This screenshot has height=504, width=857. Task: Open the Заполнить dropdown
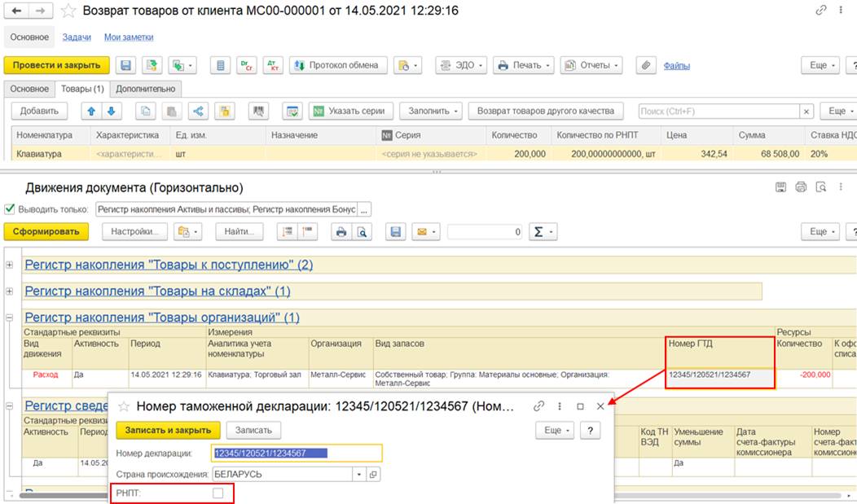coord(431,112)
